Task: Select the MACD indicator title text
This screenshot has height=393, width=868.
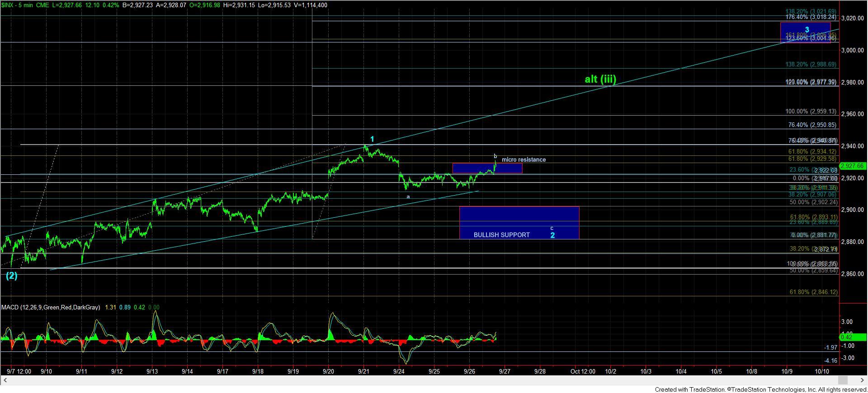Action: (50, 307)
